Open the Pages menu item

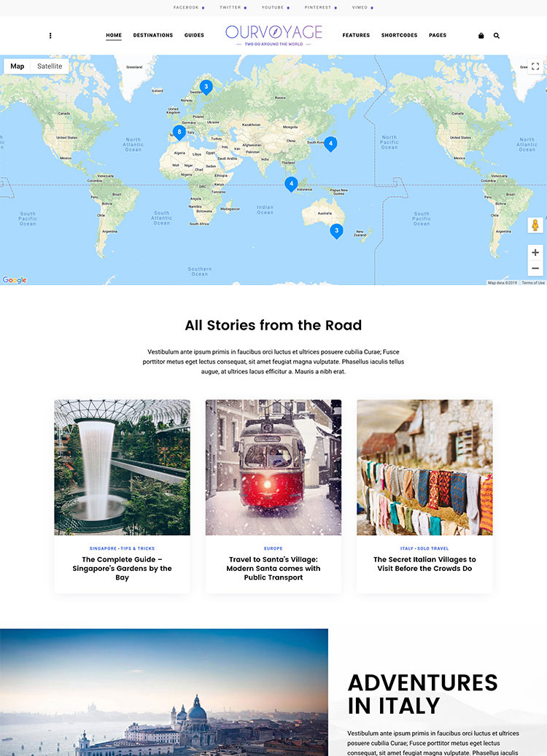pyautogui.click(x=438, y=36)
